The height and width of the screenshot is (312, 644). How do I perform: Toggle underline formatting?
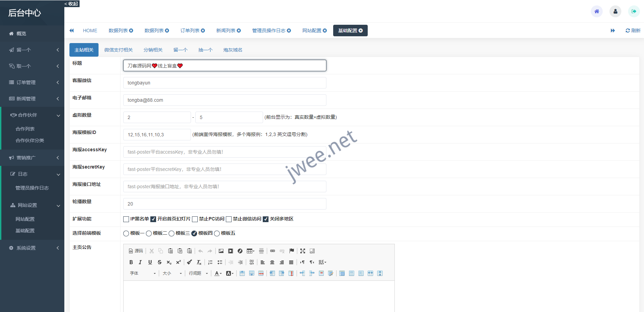[x=150, y=262]
